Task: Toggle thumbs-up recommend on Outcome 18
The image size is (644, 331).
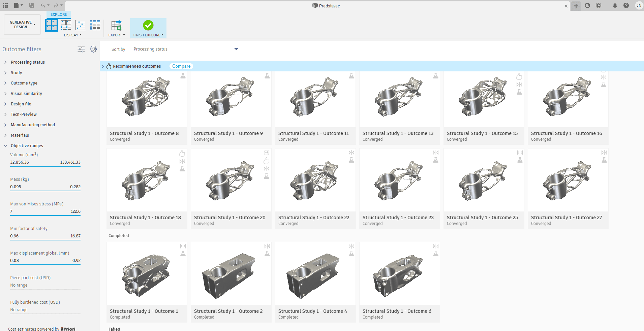Action: click(x=182, y=153)
